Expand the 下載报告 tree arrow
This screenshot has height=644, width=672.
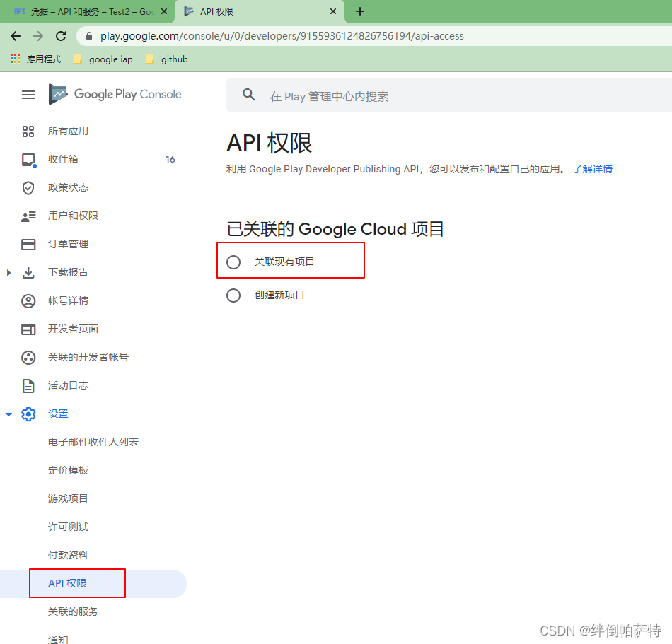(x=8, y=273)
